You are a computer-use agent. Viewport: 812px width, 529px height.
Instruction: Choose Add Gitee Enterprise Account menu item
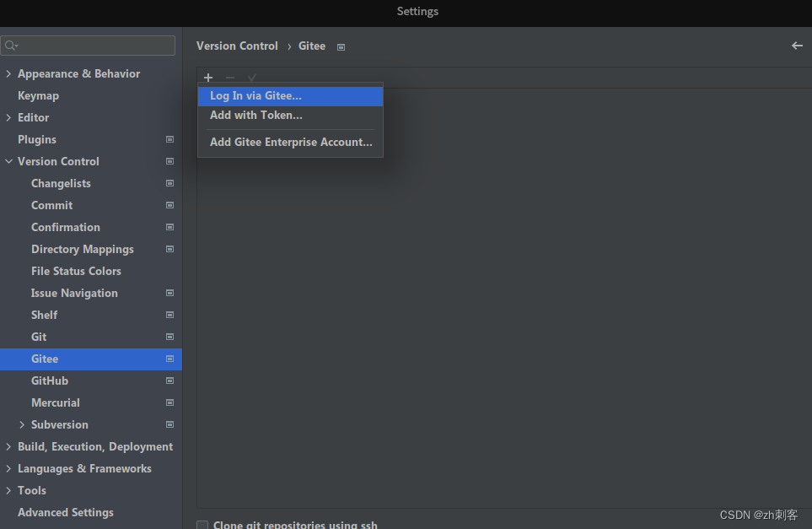(x=291, y=143)
